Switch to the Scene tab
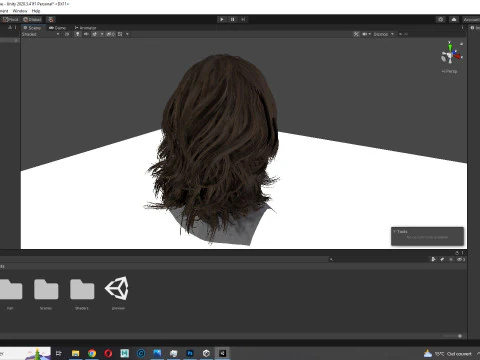The width and height of the screenshot is (480, 360). pyautogui.click(x=32, y=28)
